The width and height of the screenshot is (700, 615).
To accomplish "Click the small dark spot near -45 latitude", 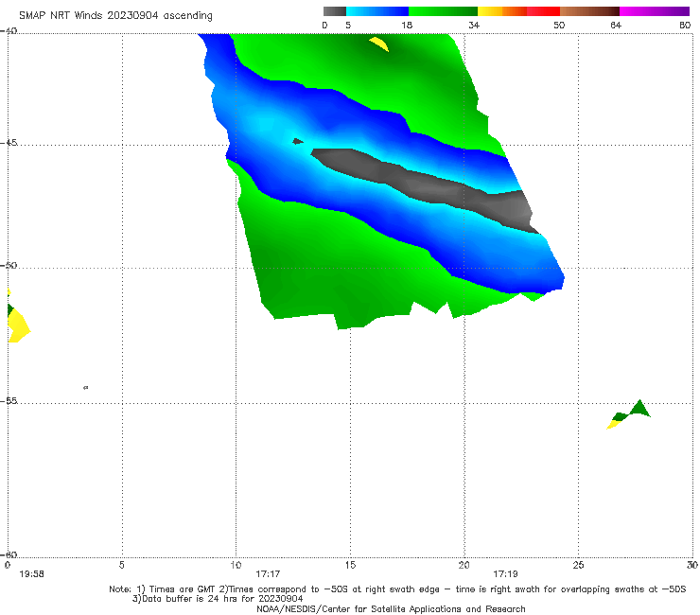I will [x=297, y=142].
